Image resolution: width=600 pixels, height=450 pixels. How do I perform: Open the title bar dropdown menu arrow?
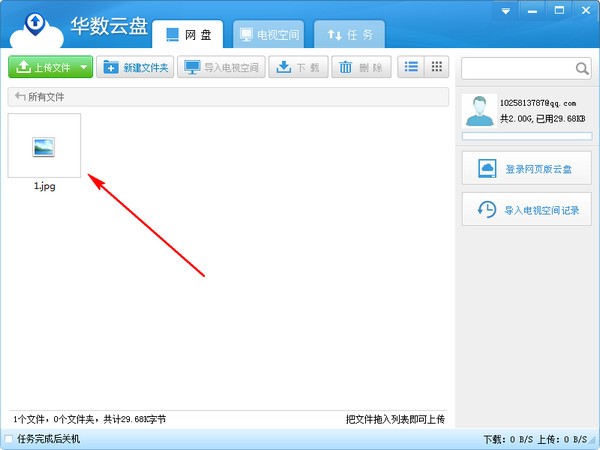click(506, 11)
